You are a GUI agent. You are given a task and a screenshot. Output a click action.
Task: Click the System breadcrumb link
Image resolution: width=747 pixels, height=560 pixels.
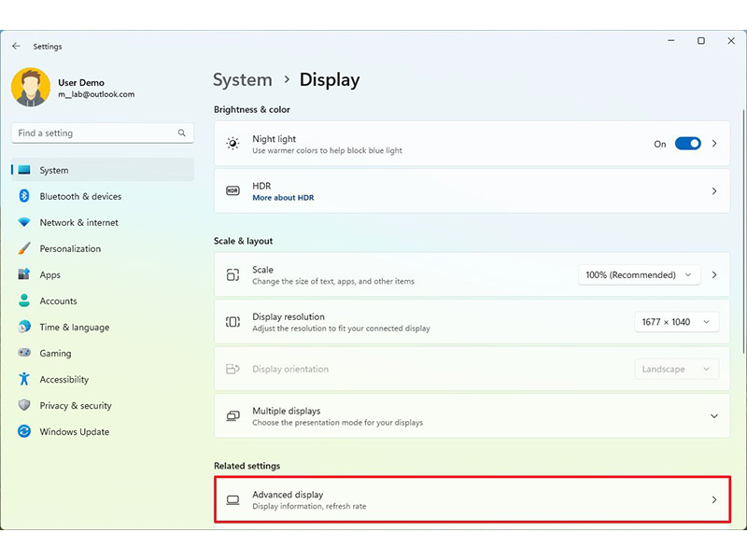(243, 79)
